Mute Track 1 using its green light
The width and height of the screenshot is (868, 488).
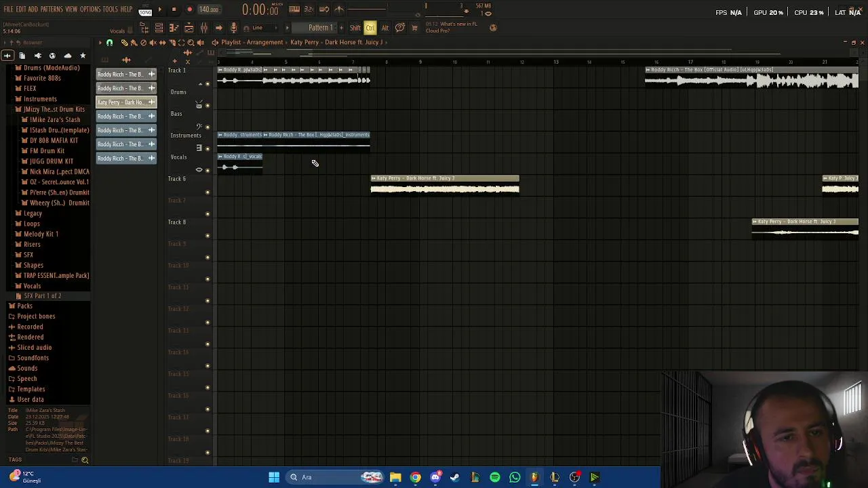point(208,84)
